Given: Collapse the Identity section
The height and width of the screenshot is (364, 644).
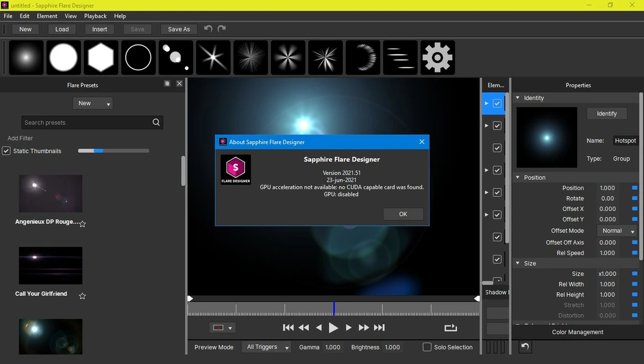Looking at the screenshot, I should (517, 98).
